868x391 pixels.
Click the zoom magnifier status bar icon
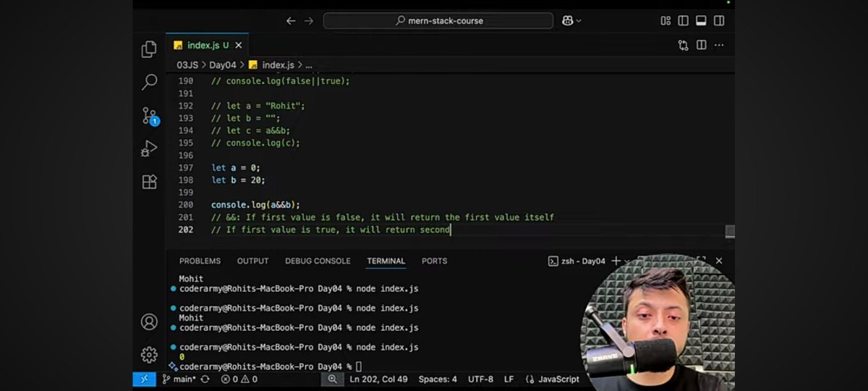pyautogui.click(x=332, y=379)
